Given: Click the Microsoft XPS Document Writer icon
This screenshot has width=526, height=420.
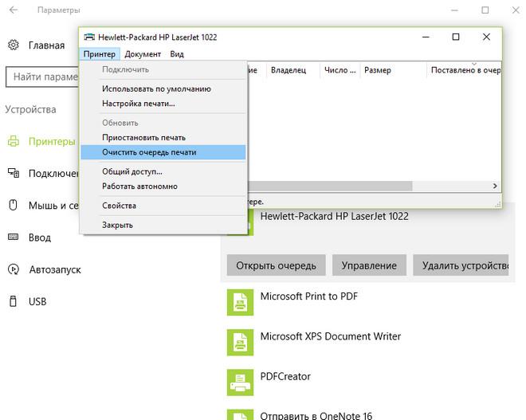Looking at the screenshot, I should (x=239, y=342).
